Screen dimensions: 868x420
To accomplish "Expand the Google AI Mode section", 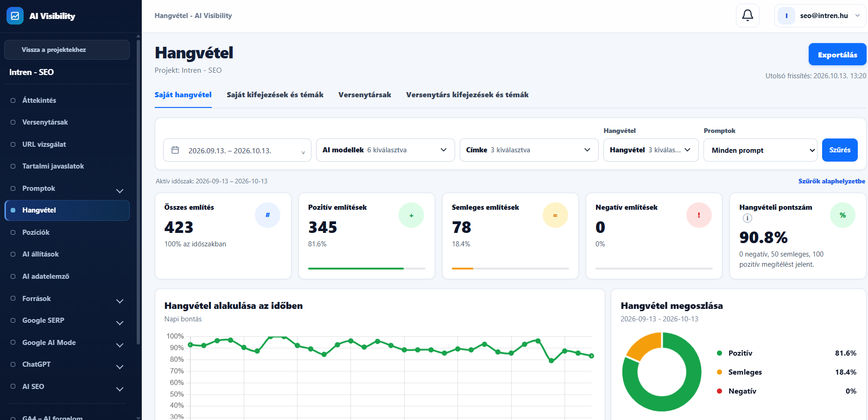I will (120, 345).
